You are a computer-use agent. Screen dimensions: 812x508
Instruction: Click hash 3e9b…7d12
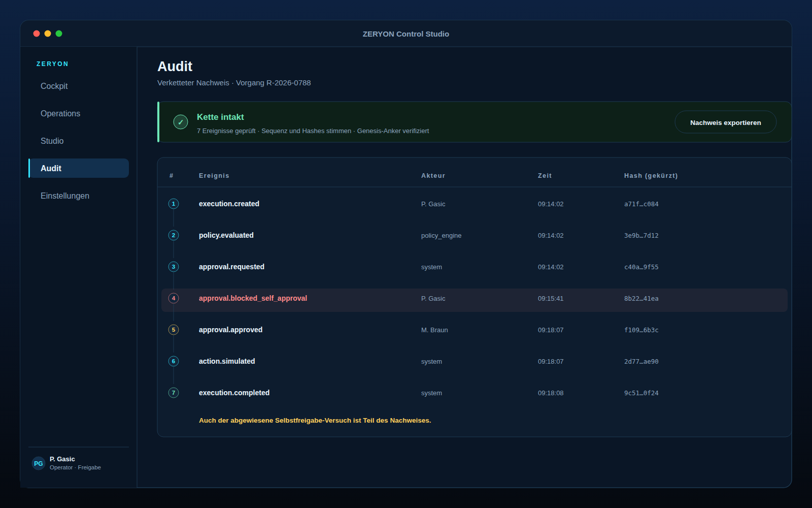click(641, 236)
